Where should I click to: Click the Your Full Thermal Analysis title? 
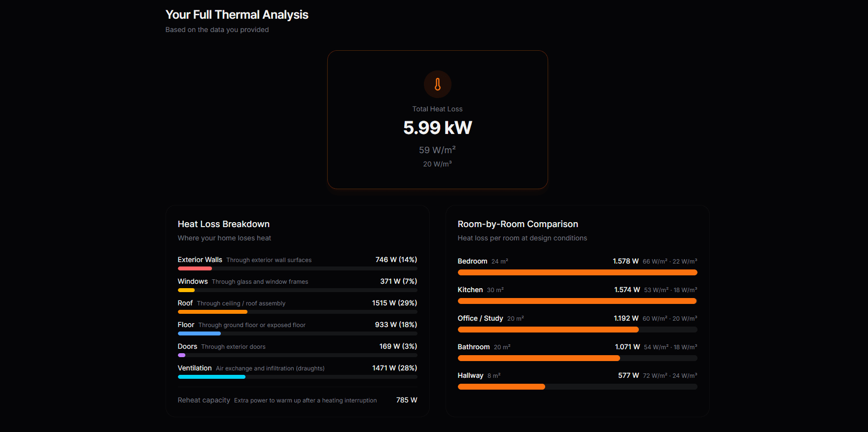click(237, 15)
